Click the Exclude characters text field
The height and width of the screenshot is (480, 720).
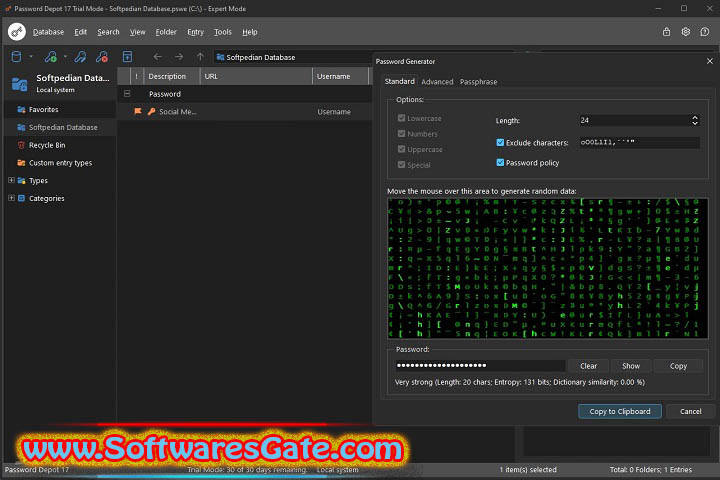pos(639,142)
